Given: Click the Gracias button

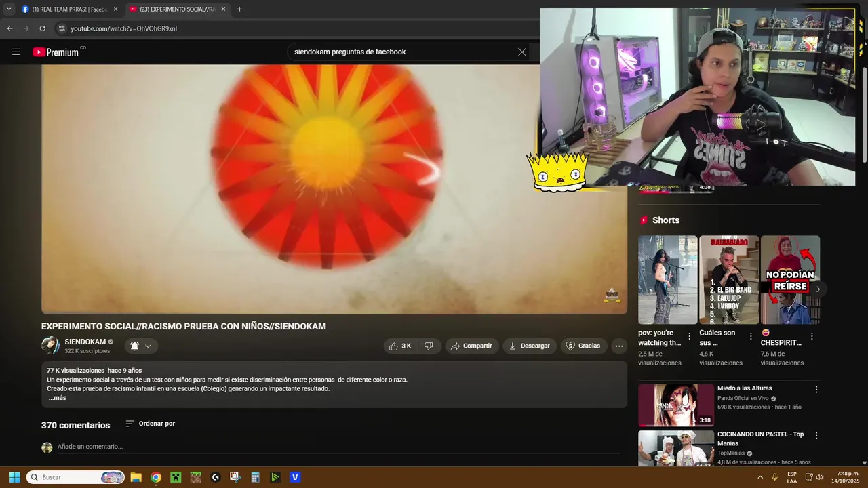Looking at the screenshot, I should (x=583, y=346).
